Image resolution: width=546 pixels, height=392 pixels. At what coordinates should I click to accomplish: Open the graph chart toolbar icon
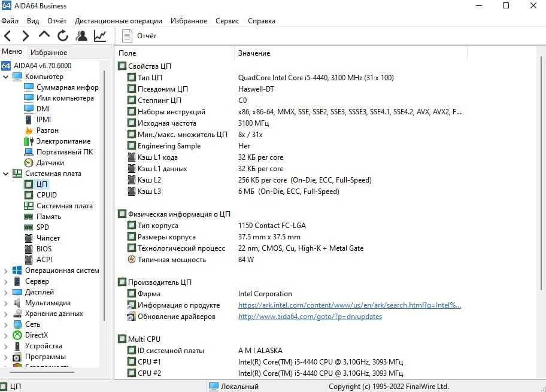click(x=101, y=36)
